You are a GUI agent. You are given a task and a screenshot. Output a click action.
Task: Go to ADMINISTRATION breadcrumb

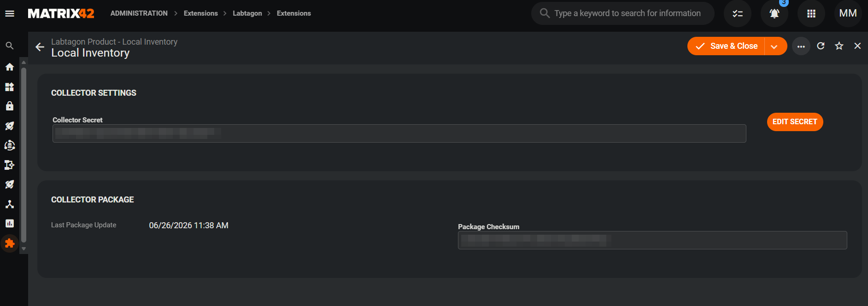point(139,13)
